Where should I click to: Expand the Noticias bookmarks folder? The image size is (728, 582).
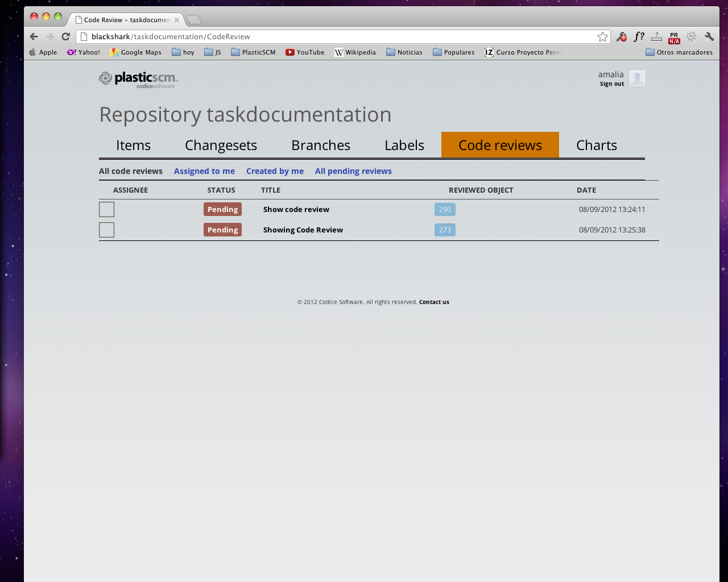(x=404, y=52)
